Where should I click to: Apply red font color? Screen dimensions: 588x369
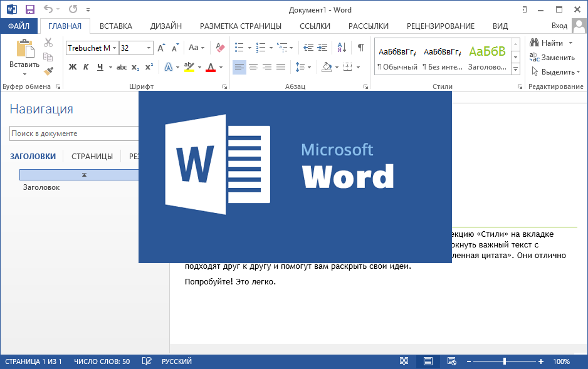(211, 67)
